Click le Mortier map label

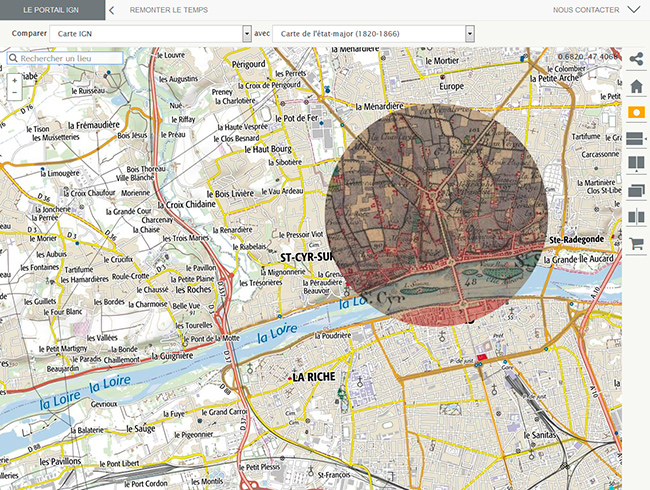[442, 61]
